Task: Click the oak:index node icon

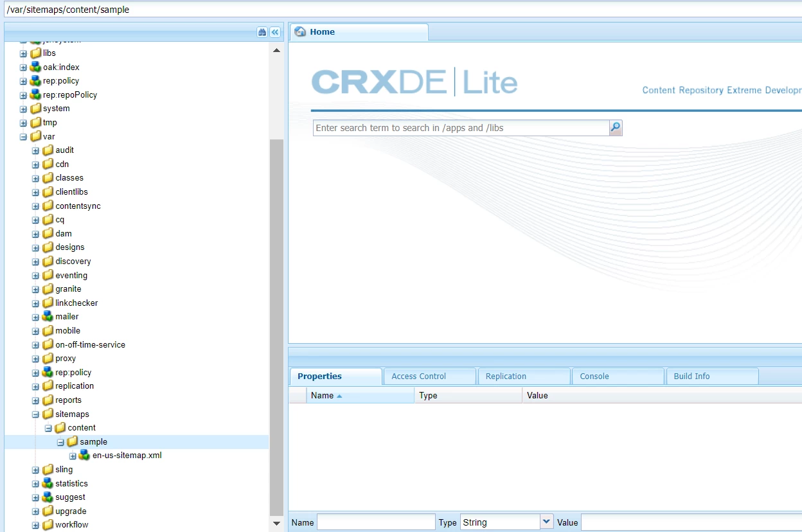Action: [35, 67]
